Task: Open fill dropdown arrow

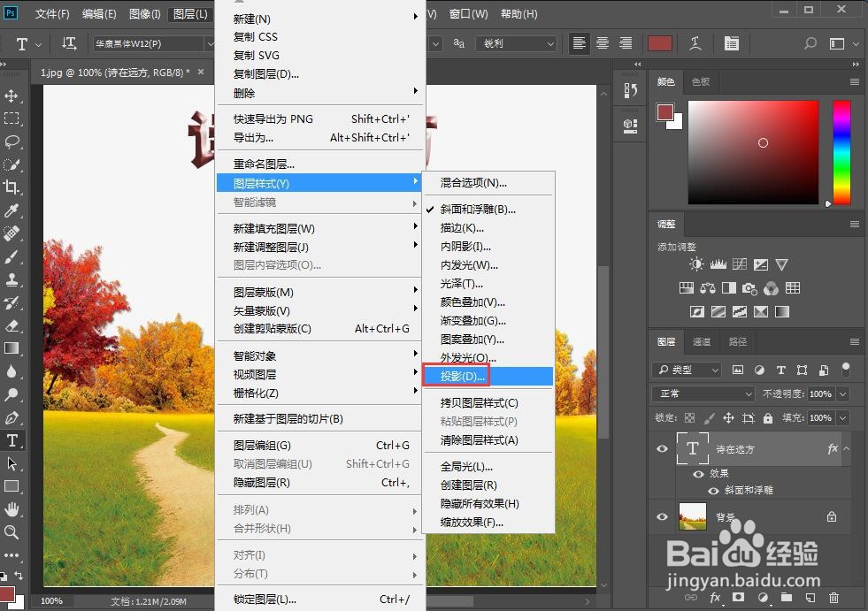Action: coord(843,418)
